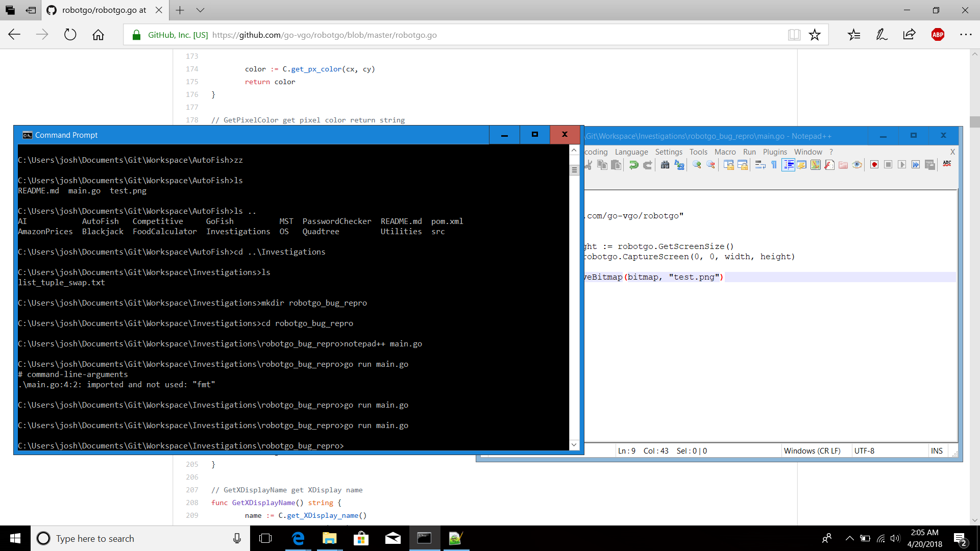
Task: Change the Windows (CR LF) line ending setting
Action: (813, 450)
